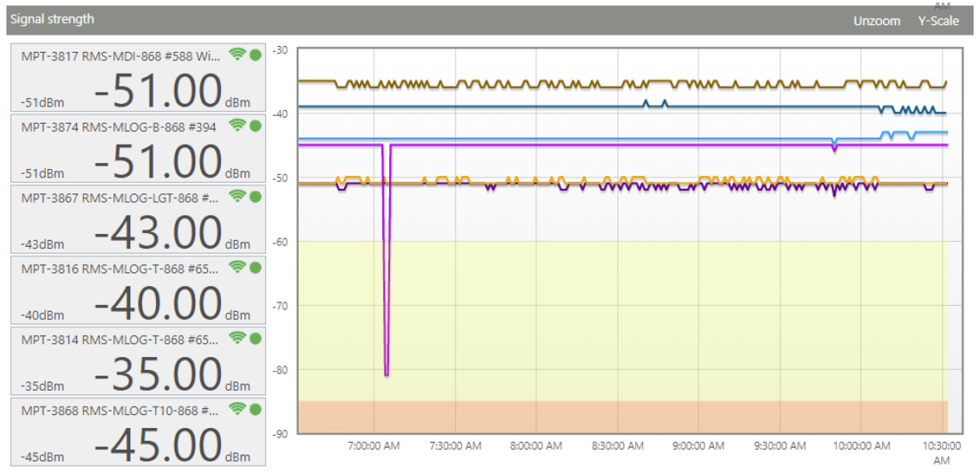This screenshot has height=474, width=980.
Task: Select the MPT-3814 RMS-MLOG-T-868 device title
Action: (x=120, y=341)
